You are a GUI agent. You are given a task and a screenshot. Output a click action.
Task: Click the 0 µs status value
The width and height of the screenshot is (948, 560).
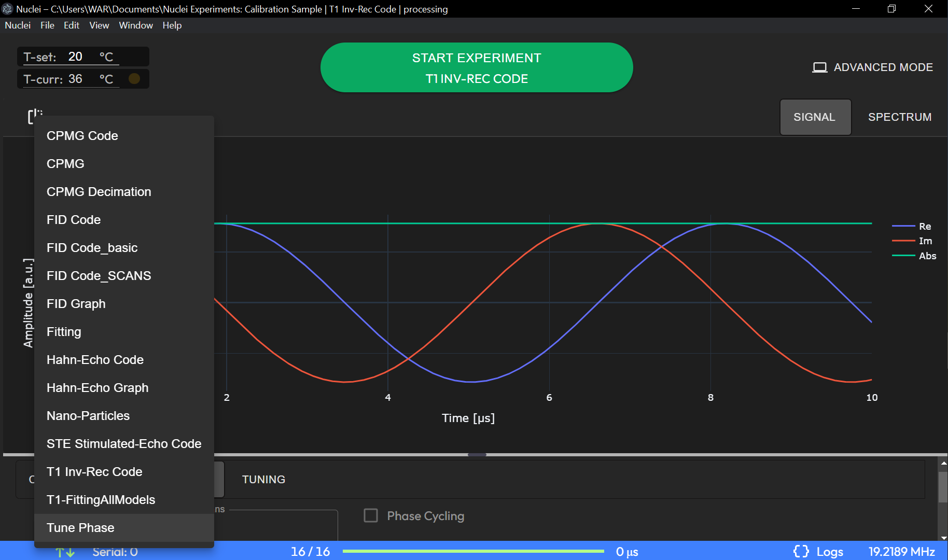click(627, 552)
